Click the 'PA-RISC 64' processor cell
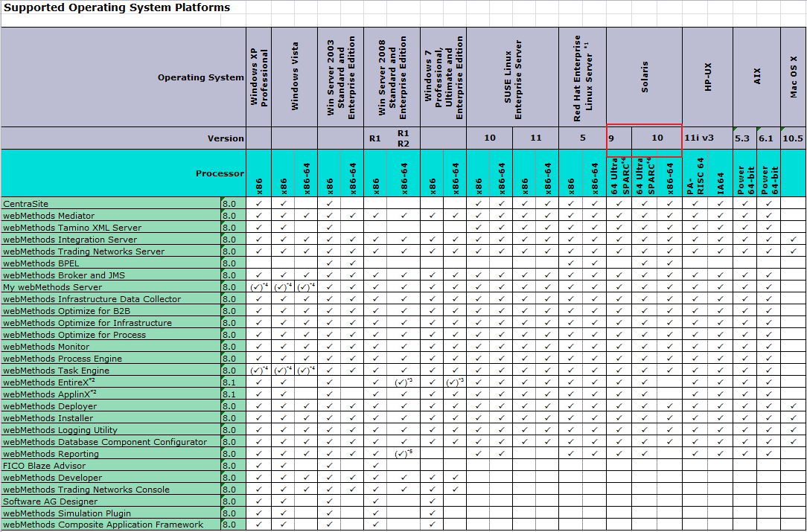The width and height of the screenshot is (807, 532). 695,173
